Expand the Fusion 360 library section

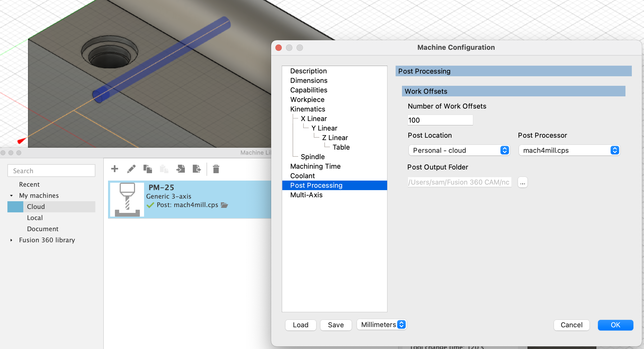[x=11, y=240]
